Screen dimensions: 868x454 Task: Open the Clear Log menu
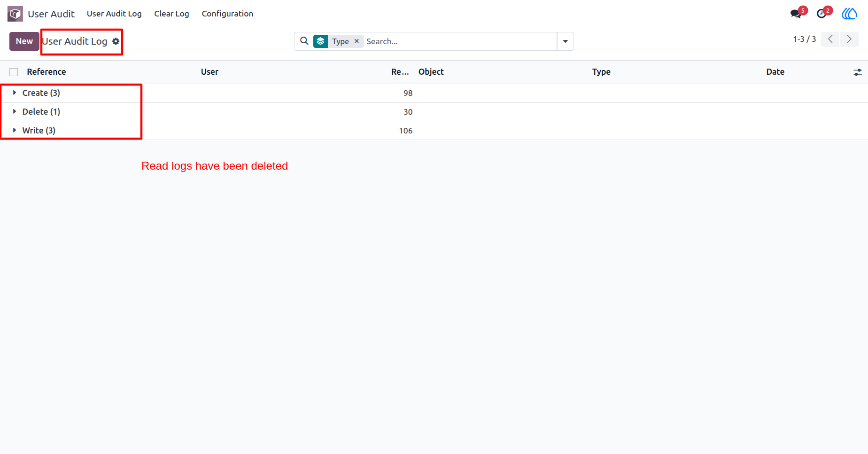click(x=172, y=14)
